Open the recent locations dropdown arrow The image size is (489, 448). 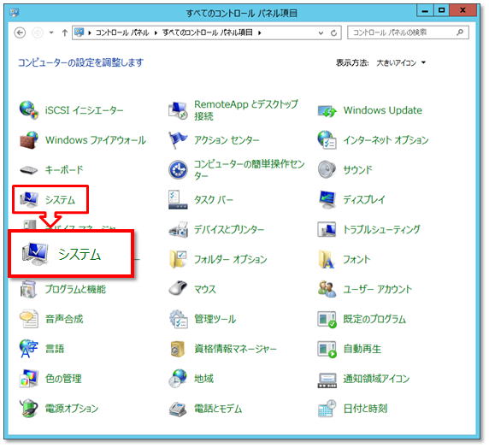click(51, 32)
